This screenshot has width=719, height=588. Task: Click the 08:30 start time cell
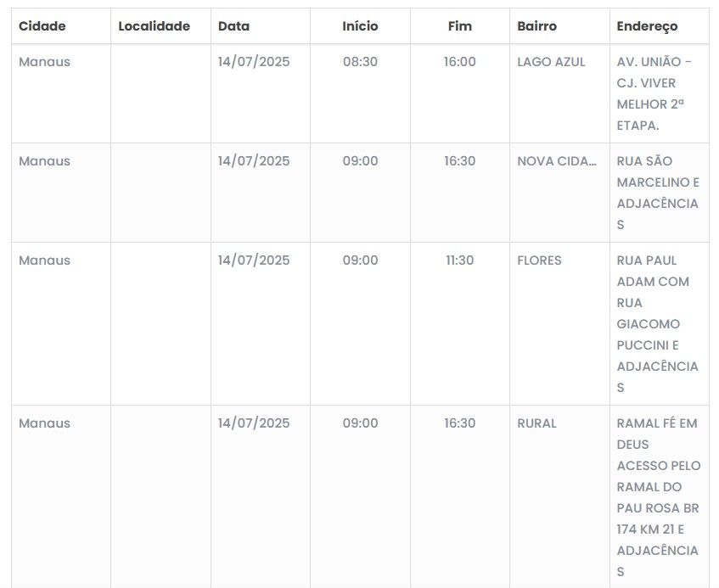(360, 62)
